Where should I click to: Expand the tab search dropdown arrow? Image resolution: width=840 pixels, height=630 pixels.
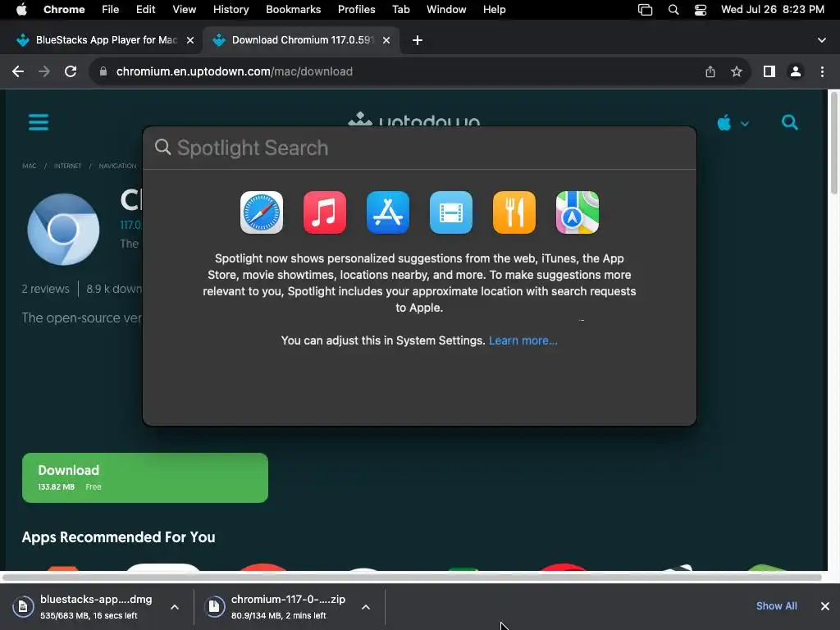(x=822, y=40)
